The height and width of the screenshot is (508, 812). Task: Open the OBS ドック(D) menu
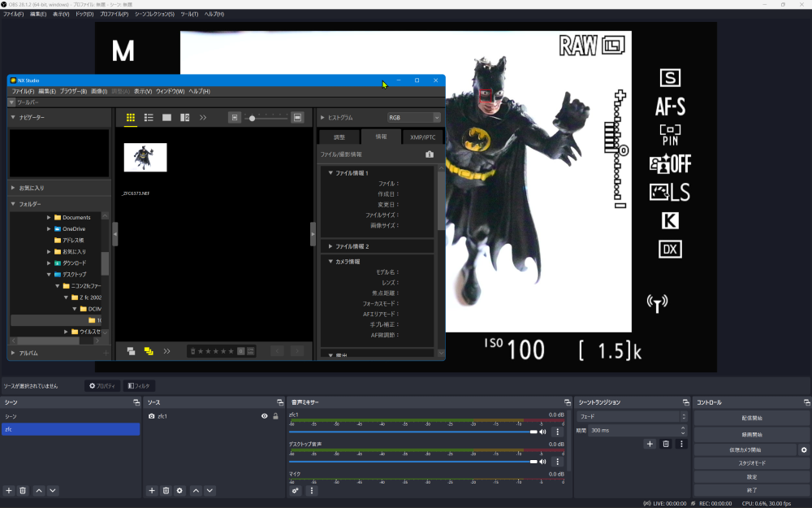click(x=84, y=14)
